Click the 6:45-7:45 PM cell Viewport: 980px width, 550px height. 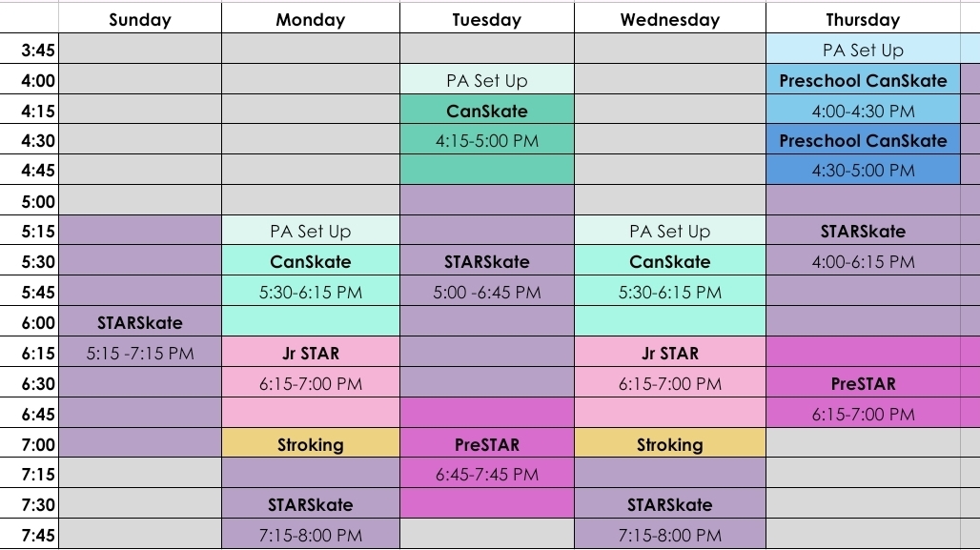(486, 475)
